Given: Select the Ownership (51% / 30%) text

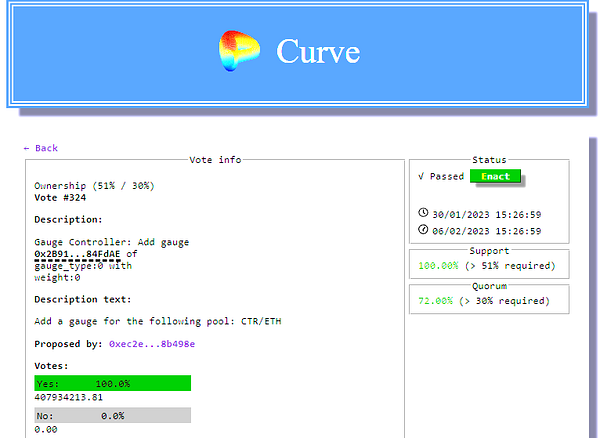Looking at the screenshot, I should pos(94,186).
